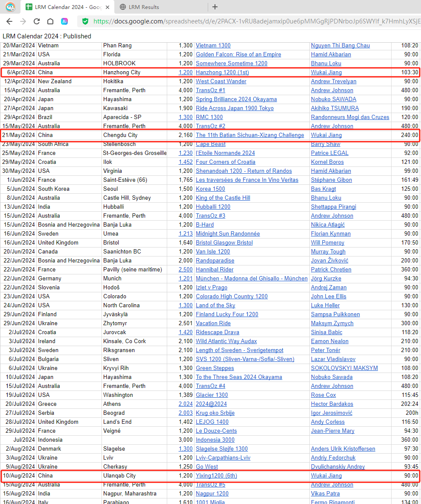Screen dimensions: 421x504
Task: Click the Yixing1200 (6th) event link
Action: (x=216, y=476)
